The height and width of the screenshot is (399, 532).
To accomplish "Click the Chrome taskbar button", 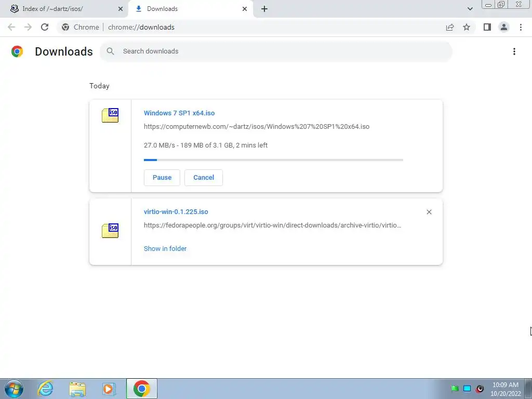I will click(142, 389).
